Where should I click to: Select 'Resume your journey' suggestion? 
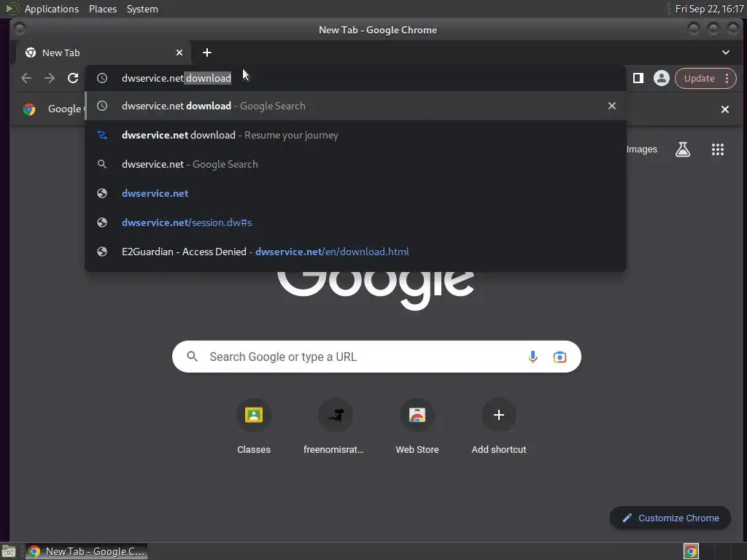pos(355,135)
